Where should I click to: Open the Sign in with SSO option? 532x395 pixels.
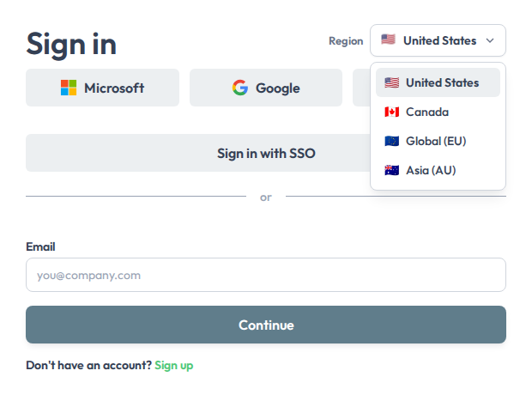coord(198,153)
